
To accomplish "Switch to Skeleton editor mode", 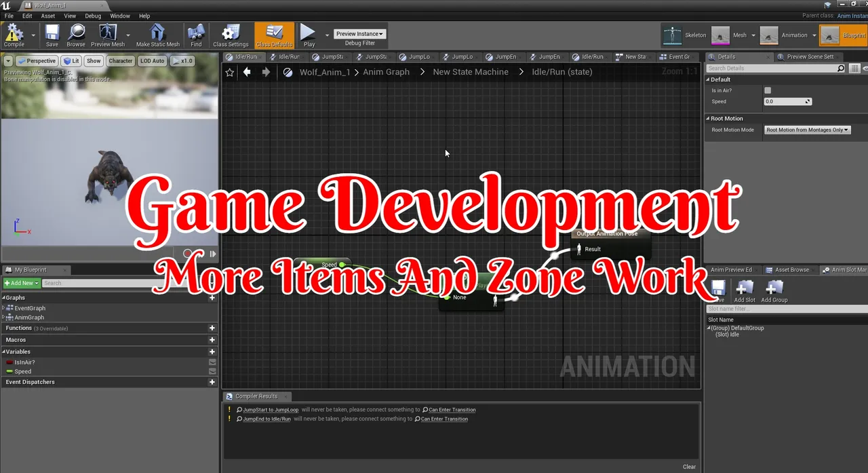I will pyautogui.click(x=685, y=35).
